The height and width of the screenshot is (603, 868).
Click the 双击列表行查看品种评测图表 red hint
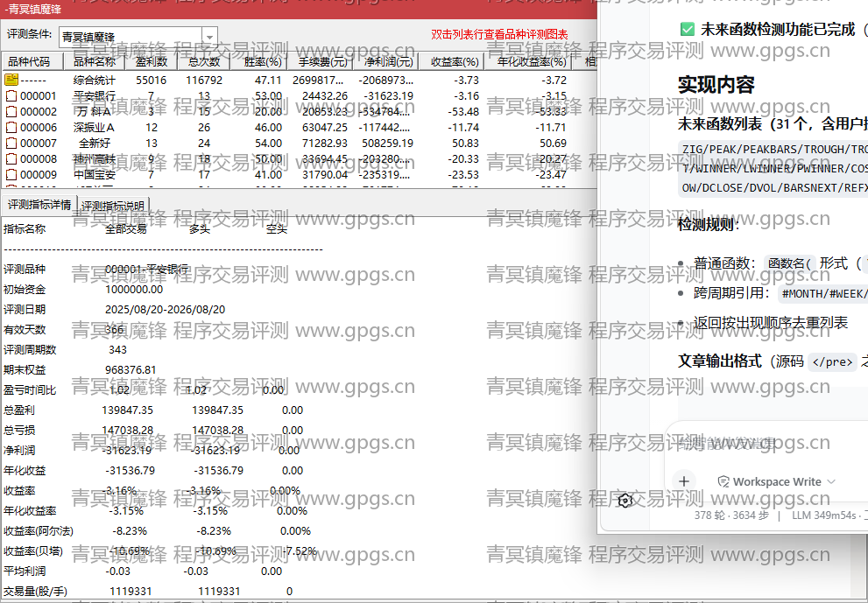pyautogui.click(x=499, y=34)
